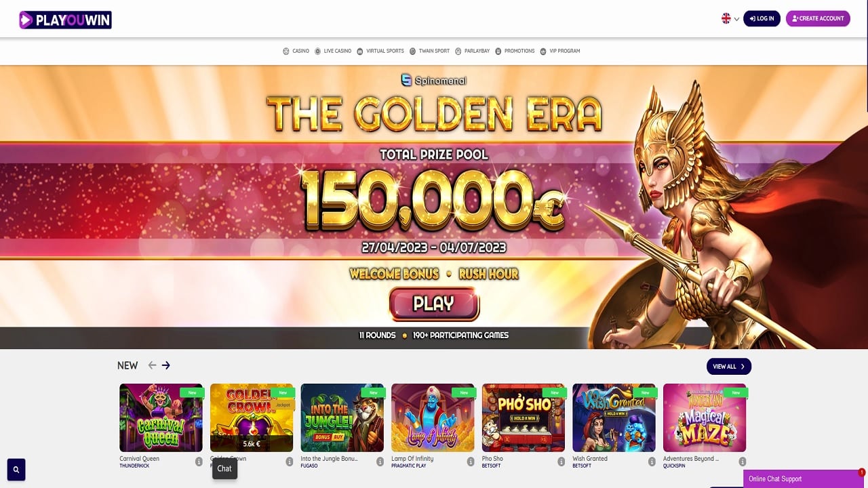
Task: Click the PLAY button on banner
Action: 434,304
